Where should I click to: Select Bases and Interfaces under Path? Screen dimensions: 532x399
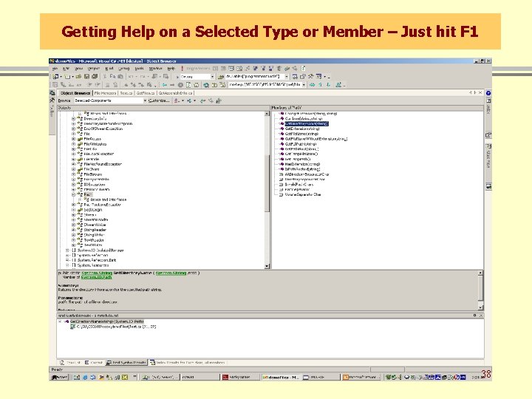(x=108, y=199)
